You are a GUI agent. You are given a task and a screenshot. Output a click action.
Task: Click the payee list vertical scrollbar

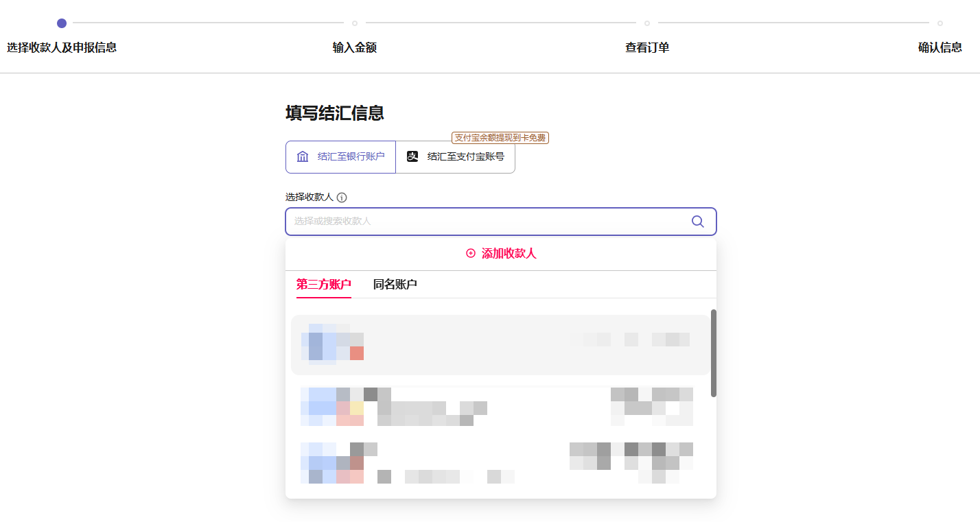[714, 353]
